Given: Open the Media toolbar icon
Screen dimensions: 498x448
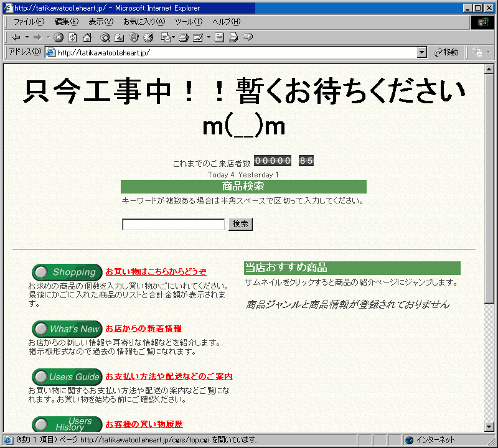Looking at the screenshot, I should tap(134, 37).
